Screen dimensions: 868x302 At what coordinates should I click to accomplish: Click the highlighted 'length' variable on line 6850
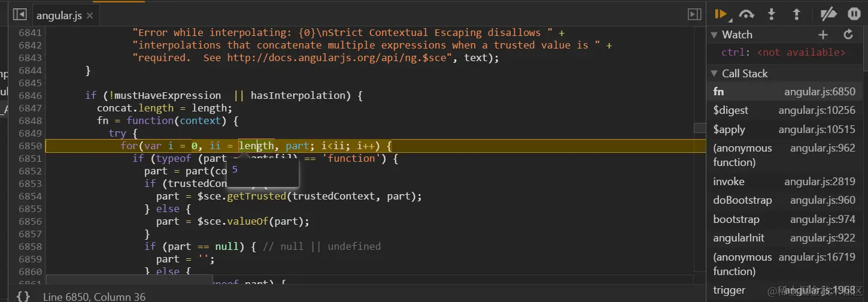coord(256,146)
